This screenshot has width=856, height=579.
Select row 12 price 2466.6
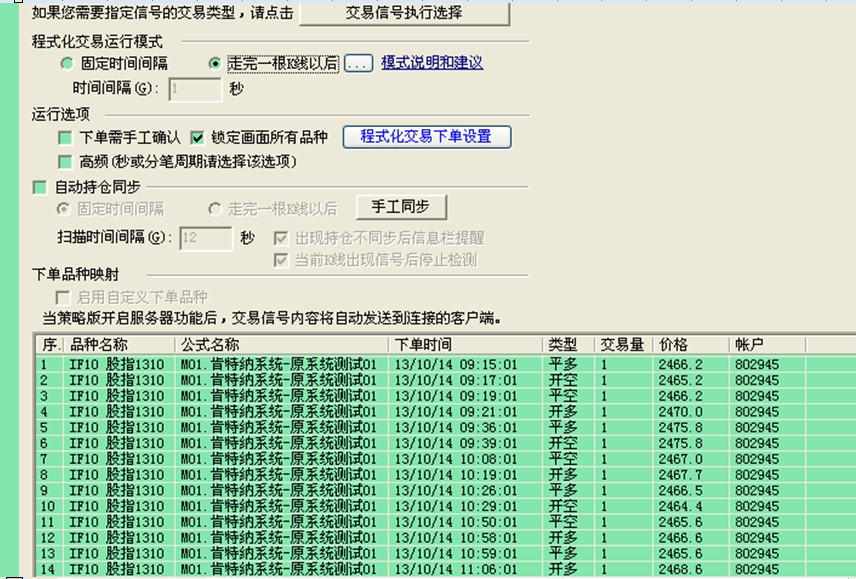tap(680, 538)
